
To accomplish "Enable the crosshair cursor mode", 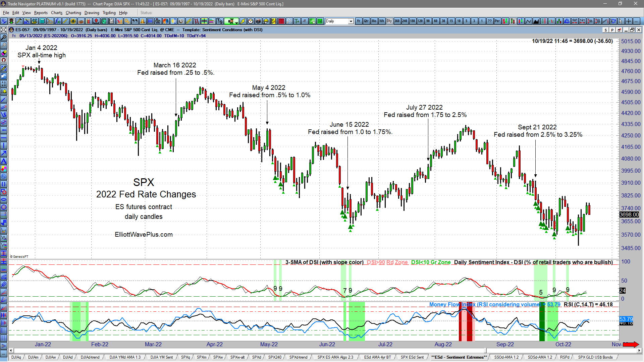I will click(x=629, y=21).
